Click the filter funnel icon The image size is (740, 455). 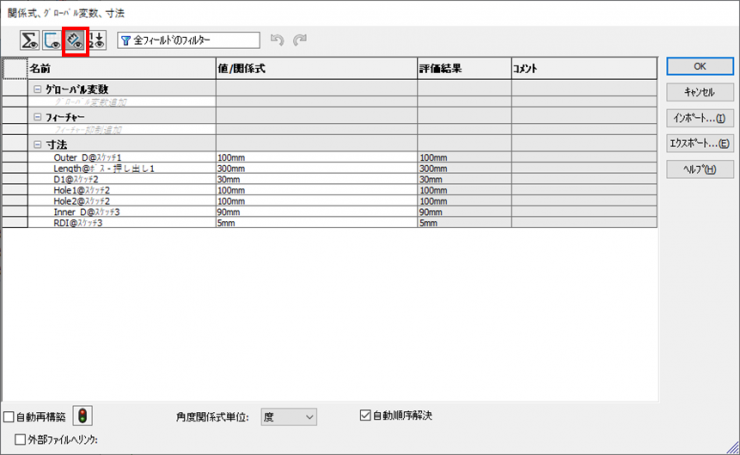coord(125,41)
